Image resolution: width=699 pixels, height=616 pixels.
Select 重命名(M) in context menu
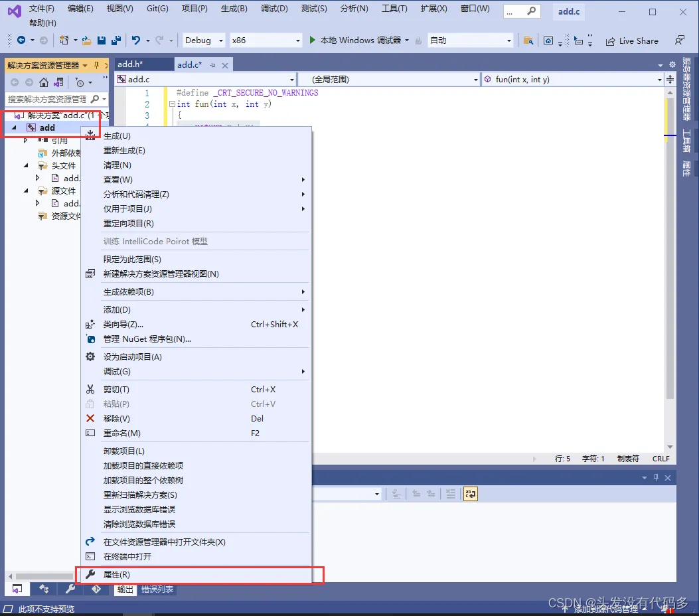tap(196, 433)
